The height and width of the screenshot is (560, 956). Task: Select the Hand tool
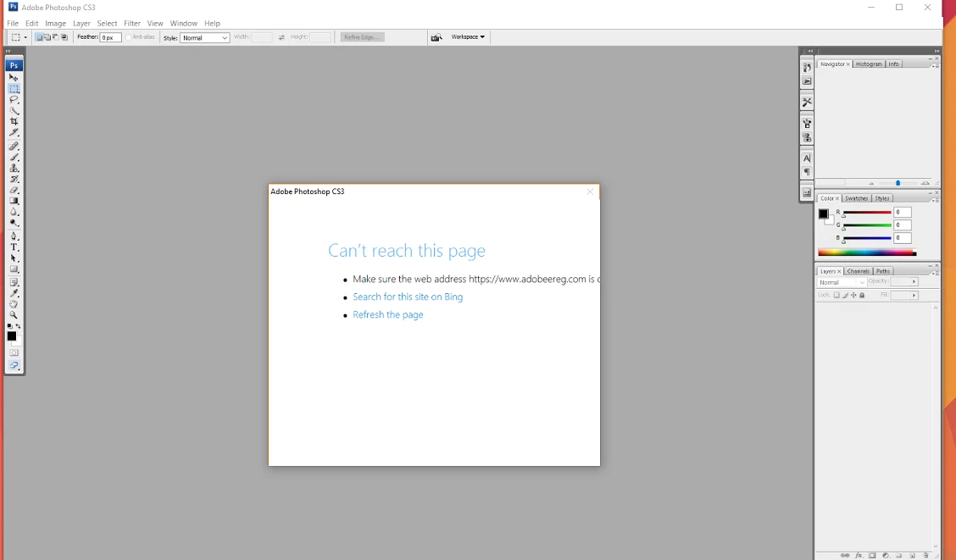click(14, 304)
